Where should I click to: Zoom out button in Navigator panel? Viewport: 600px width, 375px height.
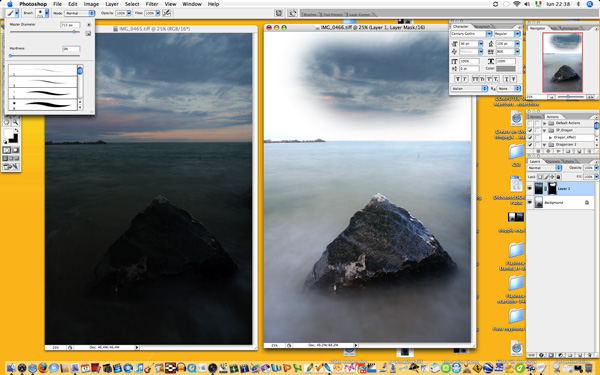(551, 97)
